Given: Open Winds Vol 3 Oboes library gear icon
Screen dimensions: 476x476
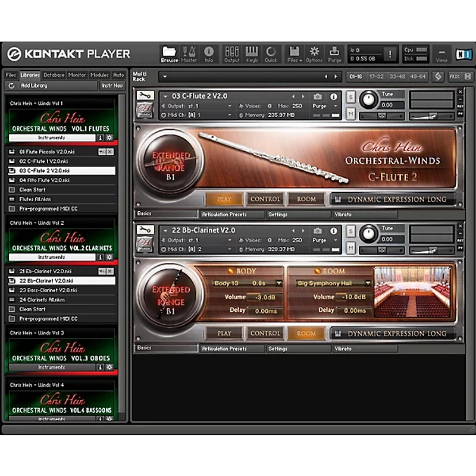Looking at the screenshot, I should [x=109, y=367].
